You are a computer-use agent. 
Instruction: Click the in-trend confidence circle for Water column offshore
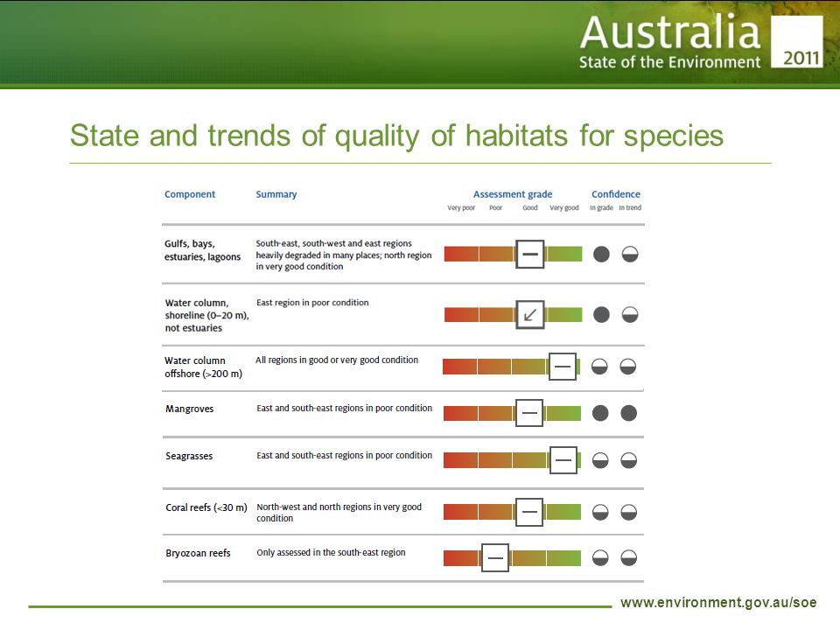click(628, 367)
